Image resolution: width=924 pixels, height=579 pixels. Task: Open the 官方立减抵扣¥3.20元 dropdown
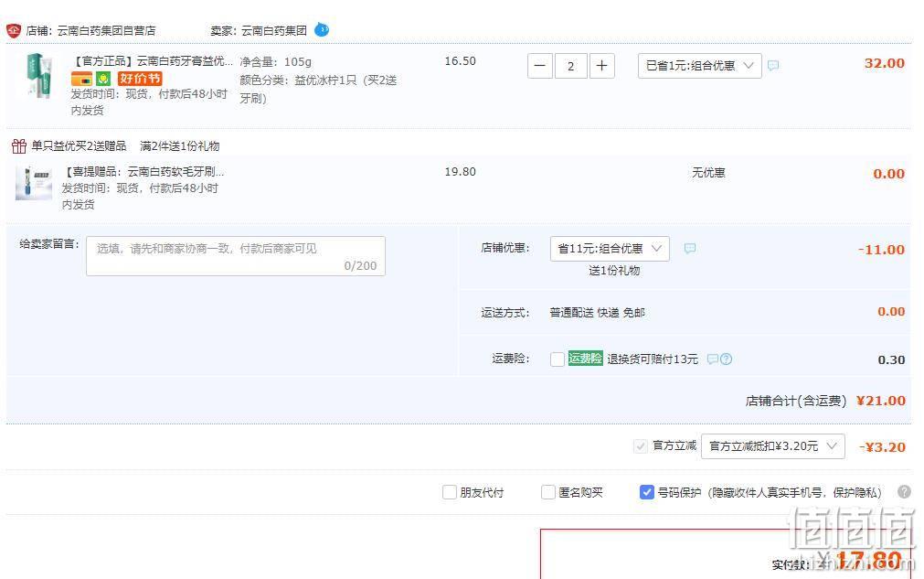click(773, 446)
